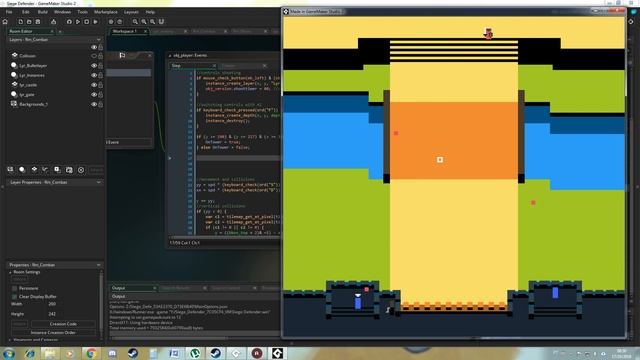Add new background layer icon
640x360 pixels.
pyautogui.click(x=10, y=169)
